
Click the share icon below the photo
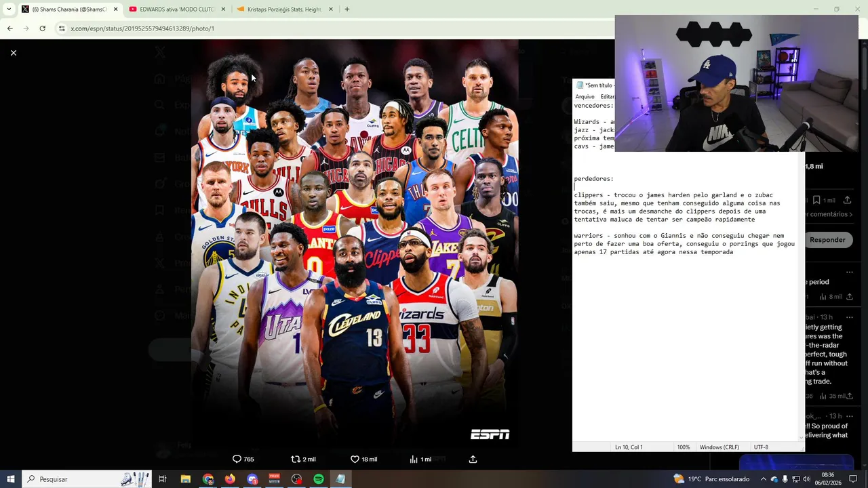coord(473,459)
